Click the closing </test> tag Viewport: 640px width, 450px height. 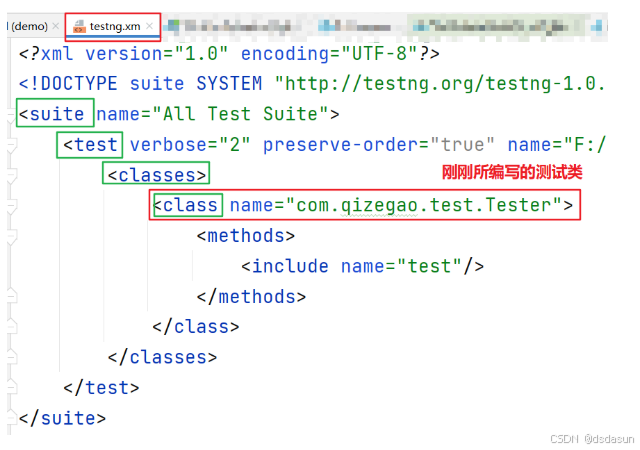click(x=101, y=388)
